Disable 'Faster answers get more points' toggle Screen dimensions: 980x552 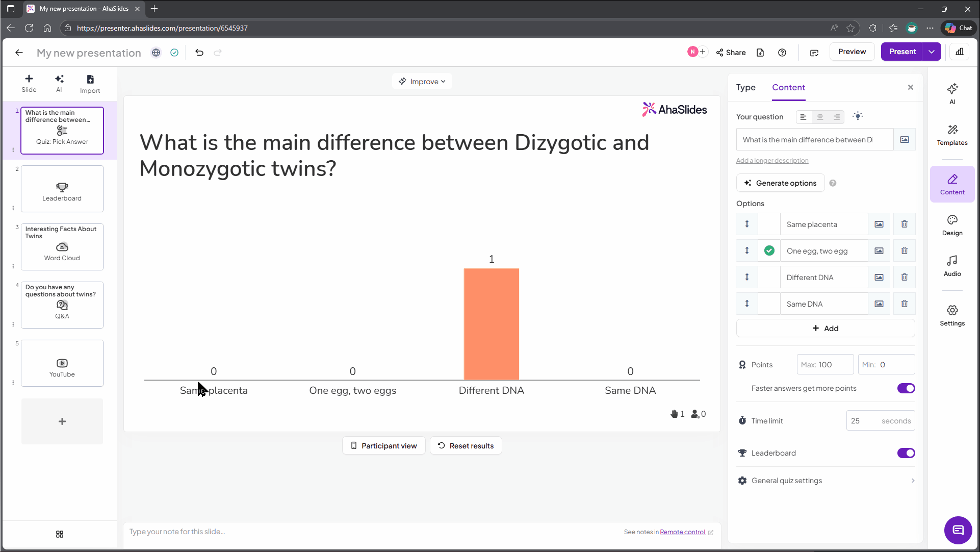click(906, 388)
